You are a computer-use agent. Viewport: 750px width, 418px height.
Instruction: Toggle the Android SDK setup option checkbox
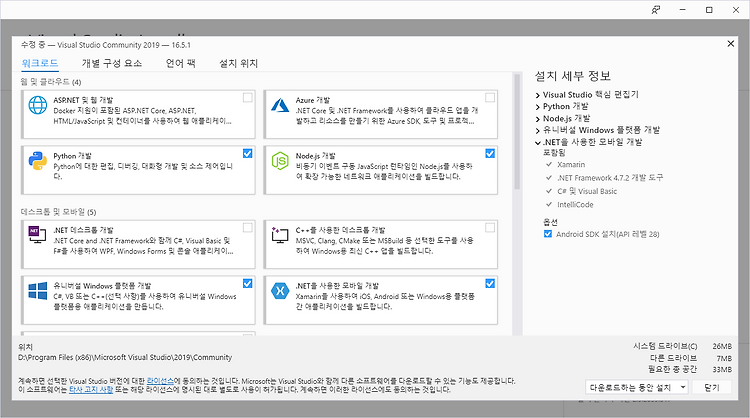[x=548, y=234]
